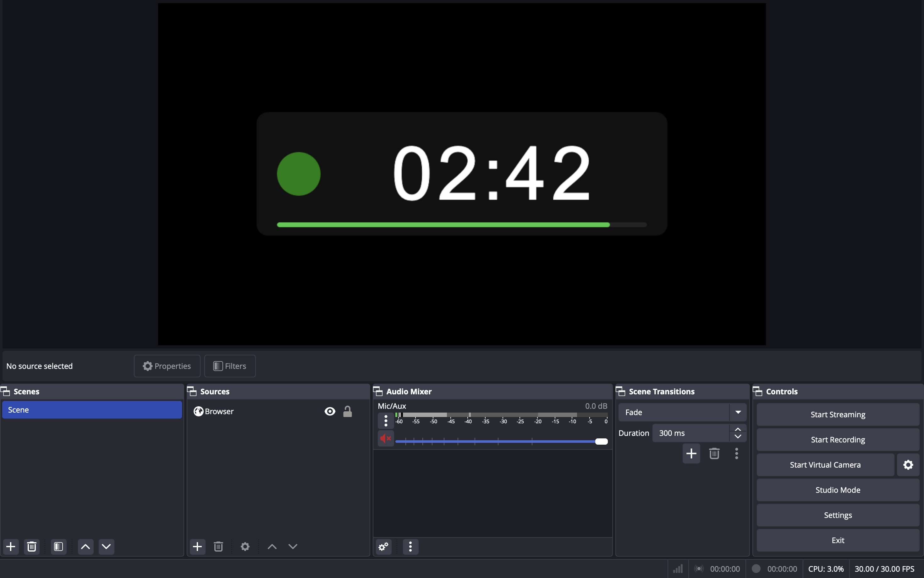Toggle lock on Browser source

(347, 411)
